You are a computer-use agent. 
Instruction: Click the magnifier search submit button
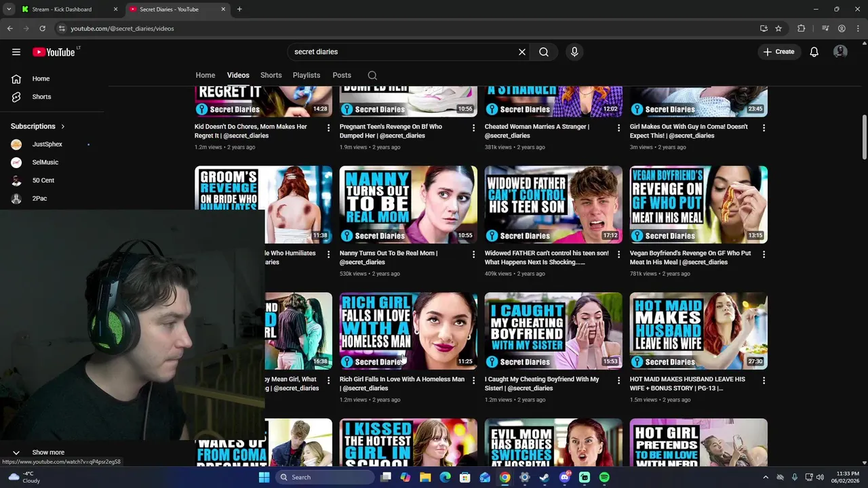pyautogui.click(x=544, y=52)
